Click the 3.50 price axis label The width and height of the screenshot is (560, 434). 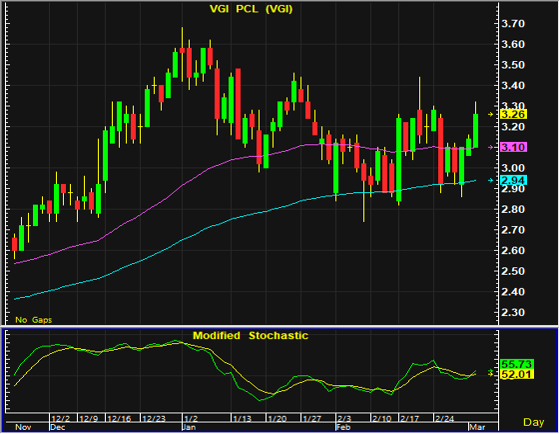(513, 65)
